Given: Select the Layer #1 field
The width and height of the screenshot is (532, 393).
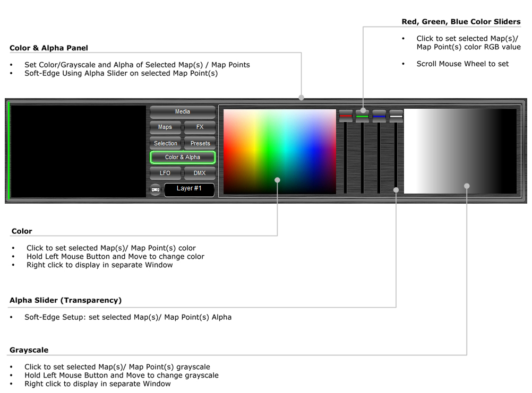Looking at the screenshot, I should [189, 189].
